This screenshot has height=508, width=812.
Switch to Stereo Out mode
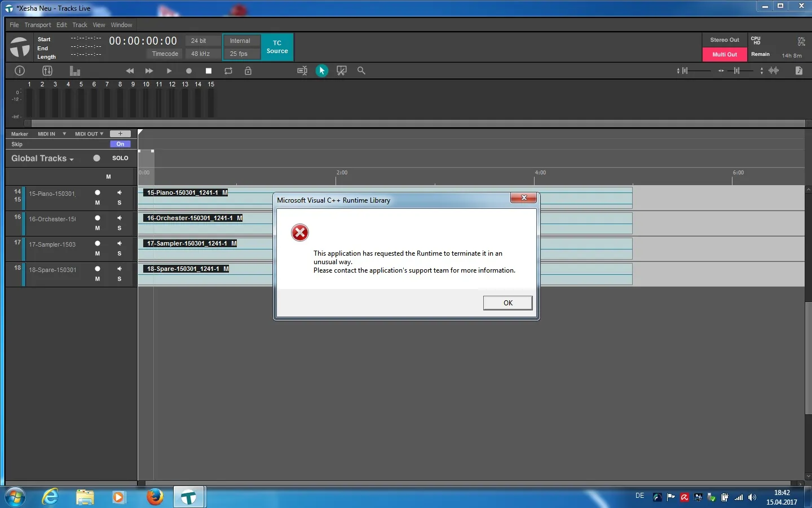click(725, 40)
